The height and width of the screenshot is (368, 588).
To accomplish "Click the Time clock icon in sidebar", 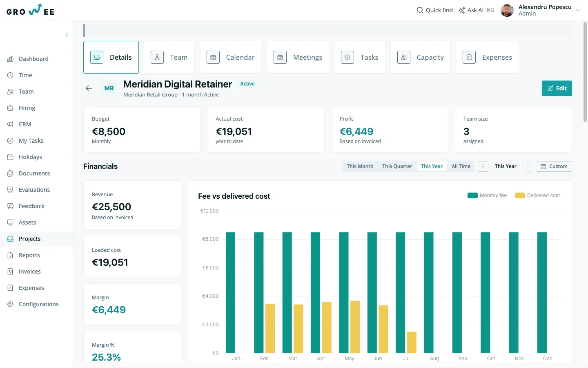I will (10, 75).
